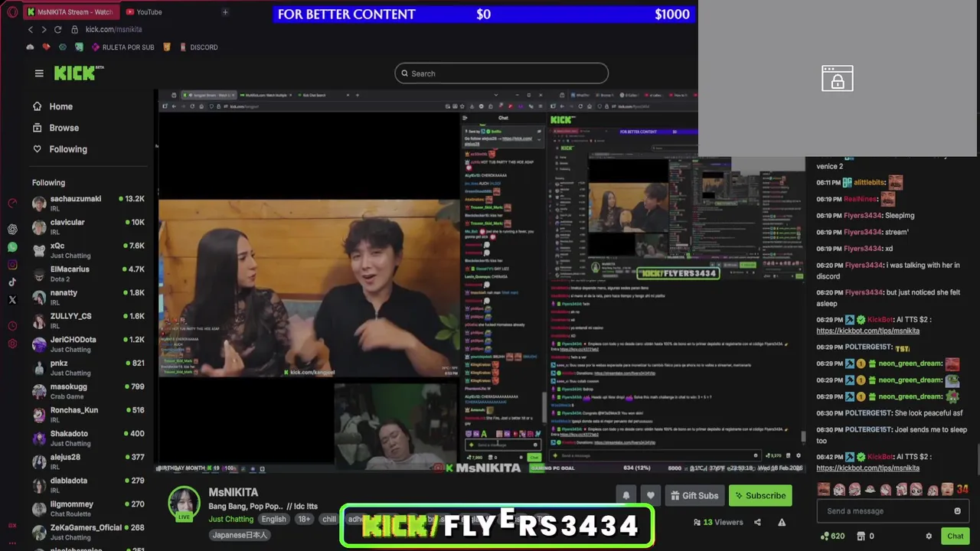The width and height of the screenshot is (980, 551).
Task: Click the Japanese 日本人 tag
Action: pyautogui.click(x=239, y=535)
